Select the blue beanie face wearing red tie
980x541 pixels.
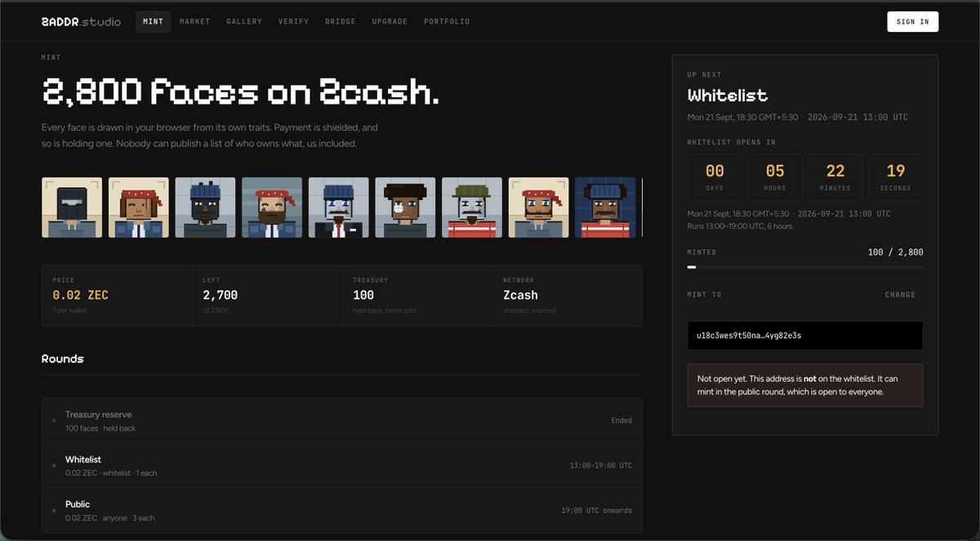pos(339,208)
